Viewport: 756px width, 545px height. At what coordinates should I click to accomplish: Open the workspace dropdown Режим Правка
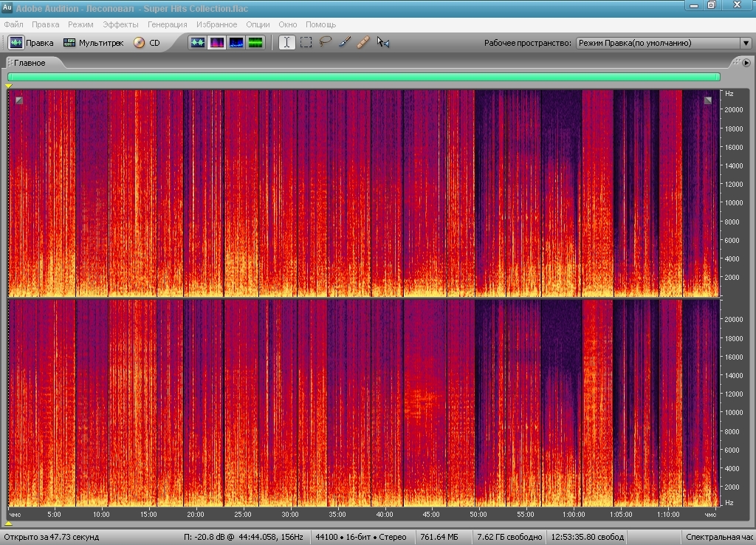point(664,43)
